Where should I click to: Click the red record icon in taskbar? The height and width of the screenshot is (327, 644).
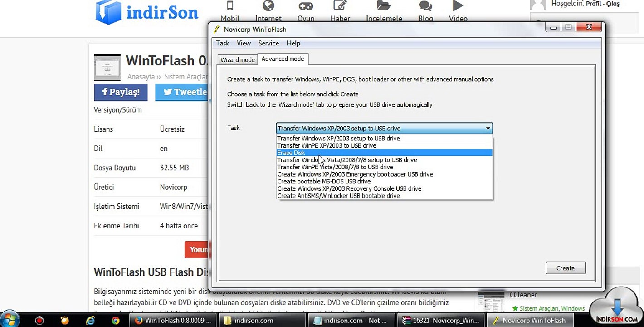[39, 320]
